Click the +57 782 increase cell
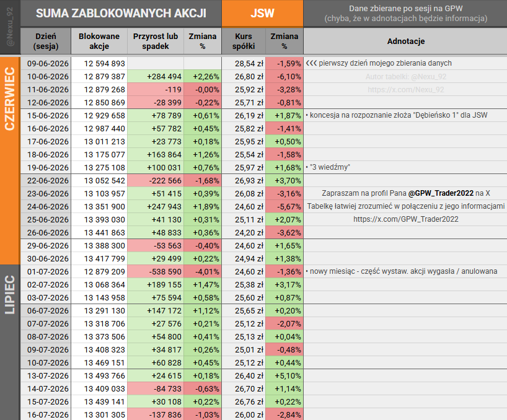 pos(156,129)
